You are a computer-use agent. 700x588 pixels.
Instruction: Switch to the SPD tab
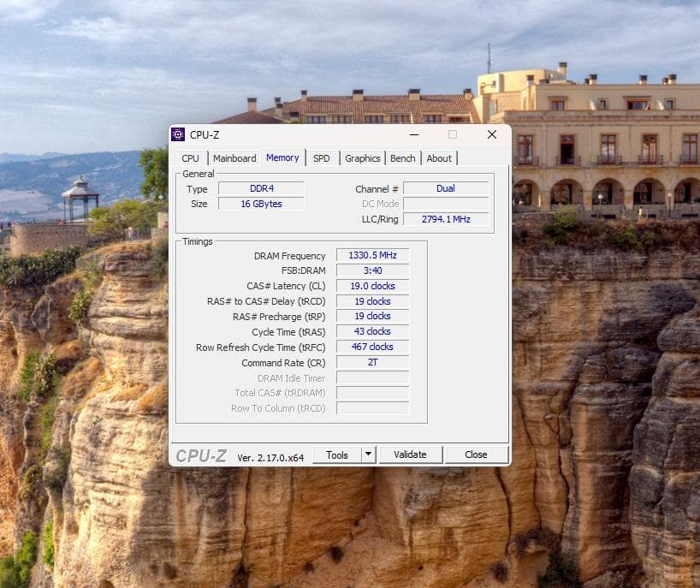point(321,158)
